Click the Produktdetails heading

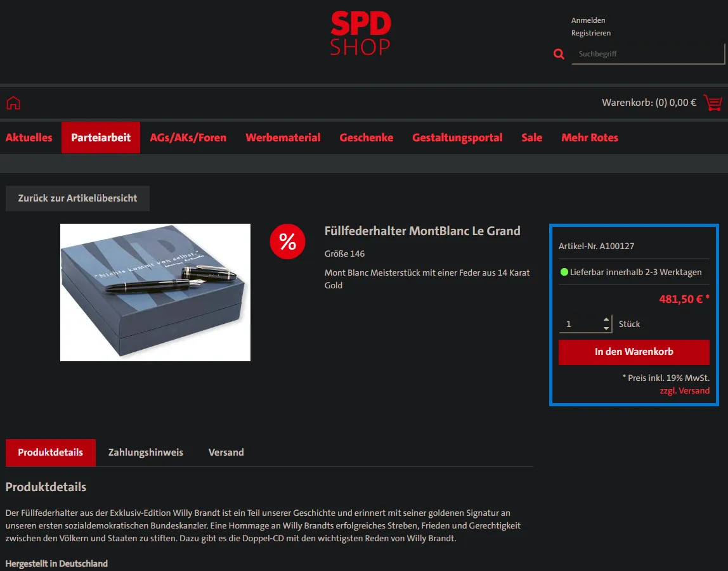click(46, 487)
